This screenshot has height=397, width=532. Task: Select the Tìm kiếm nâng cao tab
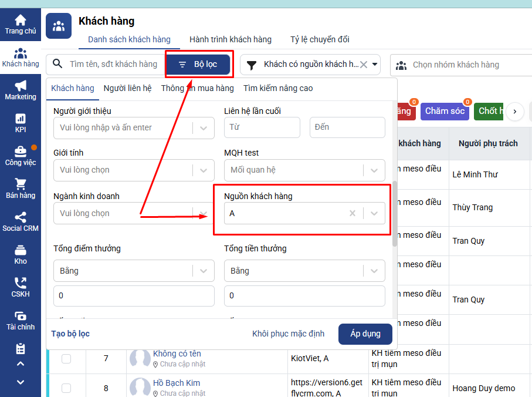(x=278, y=88)
